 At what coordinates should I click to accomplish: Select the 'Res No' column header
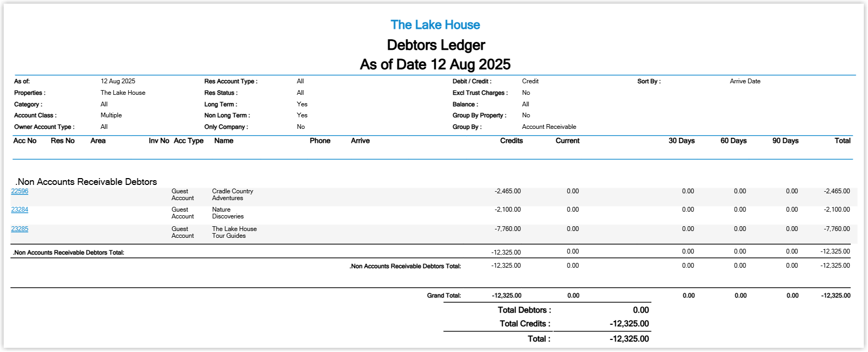[x=63, y=141]
